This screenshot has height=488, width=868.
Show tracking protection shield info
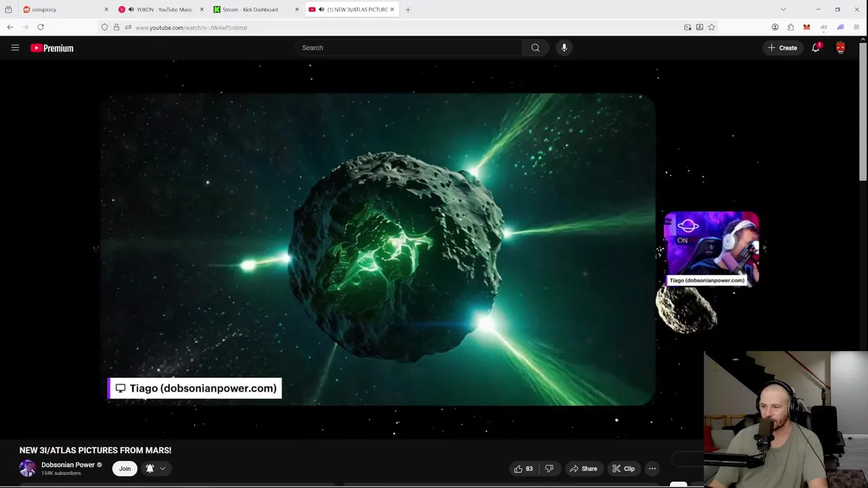[x=104, y=27]
